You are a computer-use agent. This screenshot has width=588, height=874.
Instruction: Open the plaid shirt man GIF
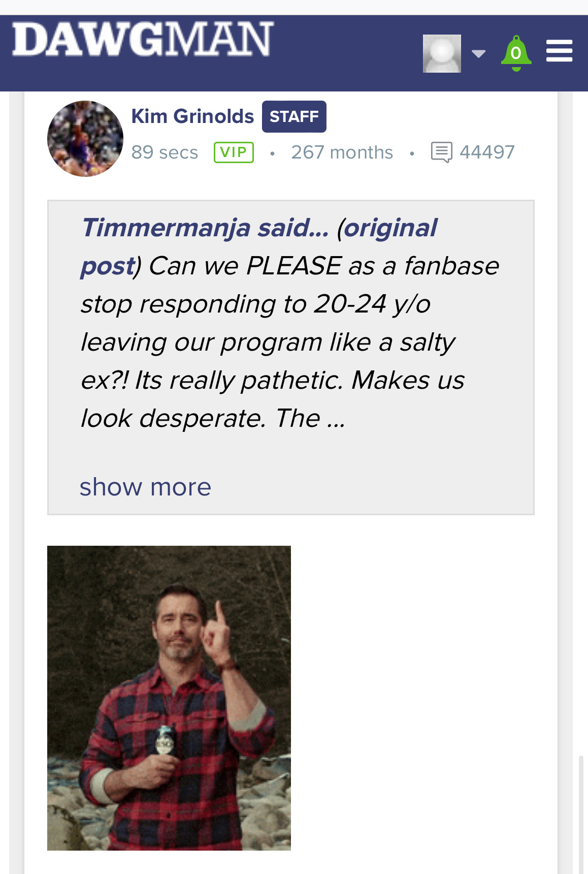[169, 698]
